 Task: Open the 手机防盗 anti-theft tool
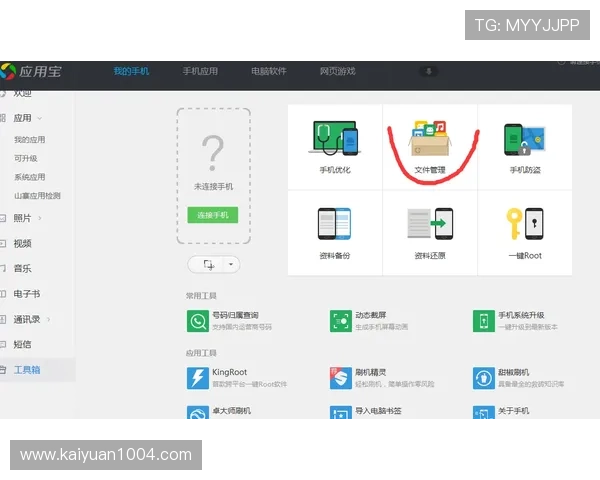click(524, 146)
